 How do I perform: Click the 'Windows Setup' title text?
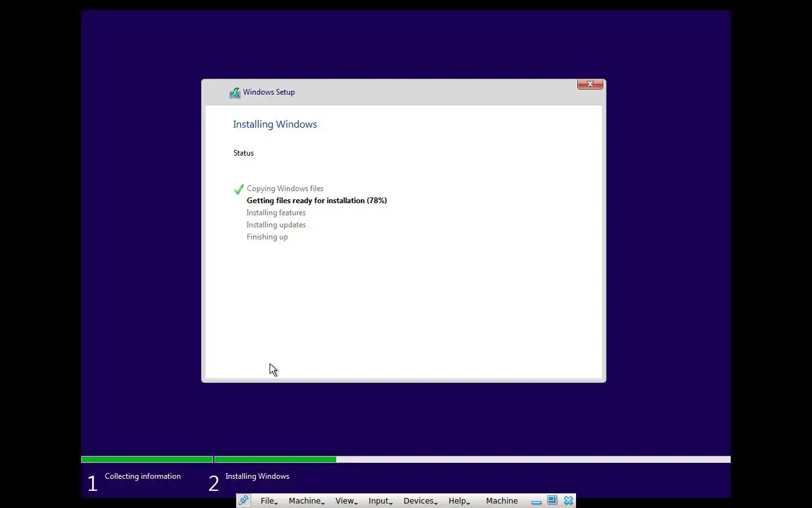pos(269,92)
